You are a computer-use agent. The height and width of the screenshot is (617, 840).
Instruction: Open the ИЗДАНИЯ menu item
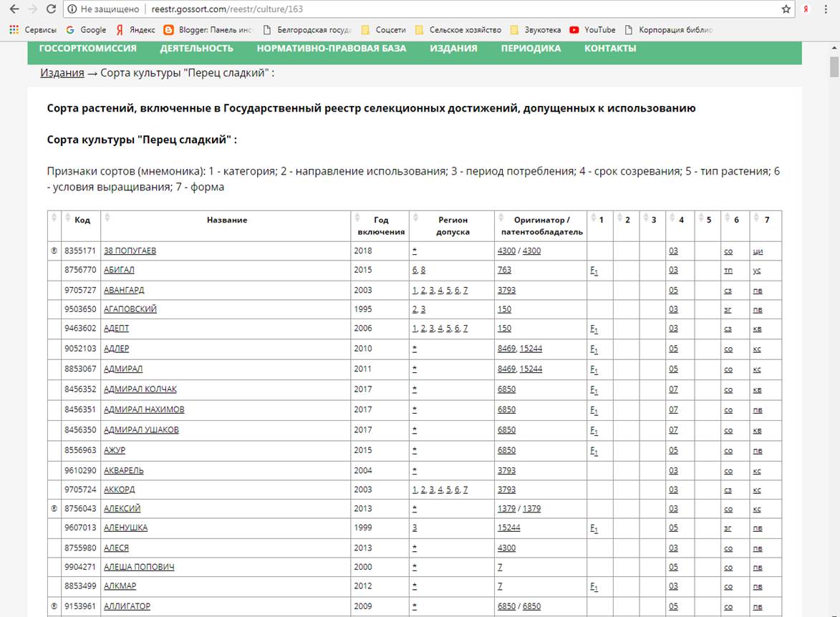coord(453,48)
